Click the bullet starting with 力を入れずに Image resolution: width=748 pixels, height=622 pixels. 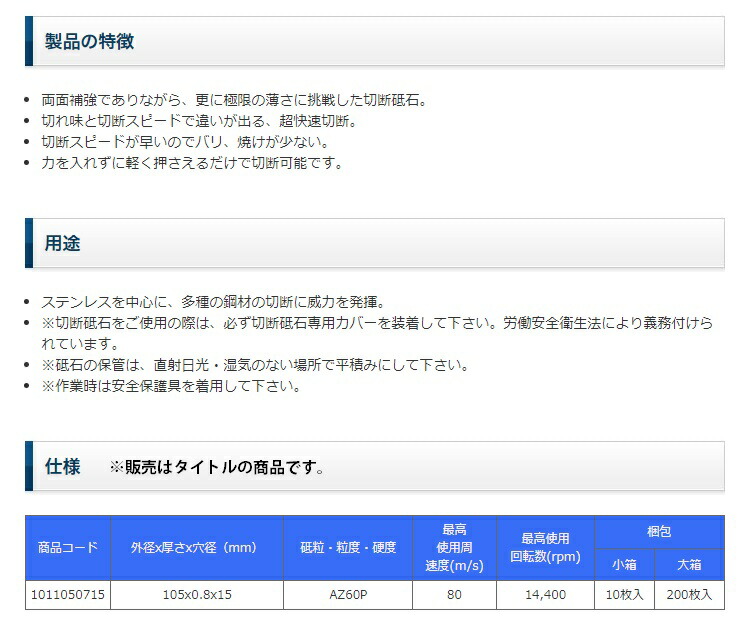pyautogui.click(x=192, y=163)
